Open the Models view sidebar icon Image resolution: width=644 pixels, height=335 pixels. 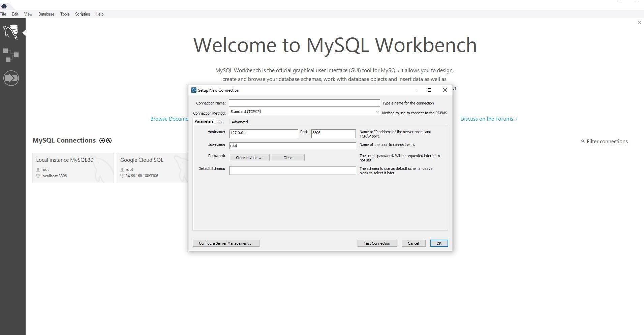click(x=11, y=54)
